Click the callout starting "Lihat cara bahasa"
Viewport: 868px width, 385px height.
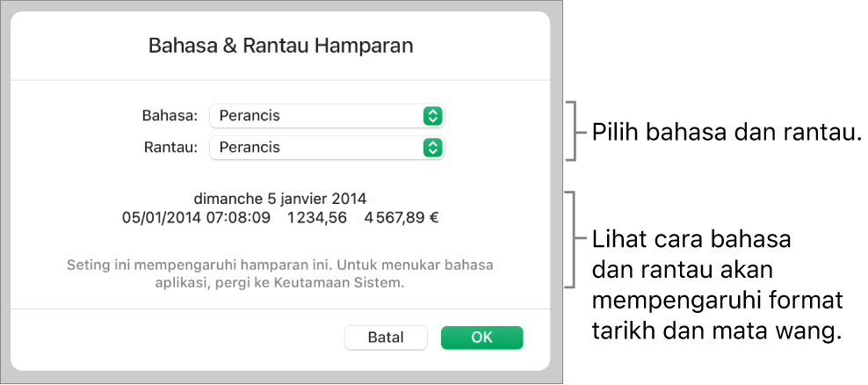pyautogui.click(x=717, y=287)
